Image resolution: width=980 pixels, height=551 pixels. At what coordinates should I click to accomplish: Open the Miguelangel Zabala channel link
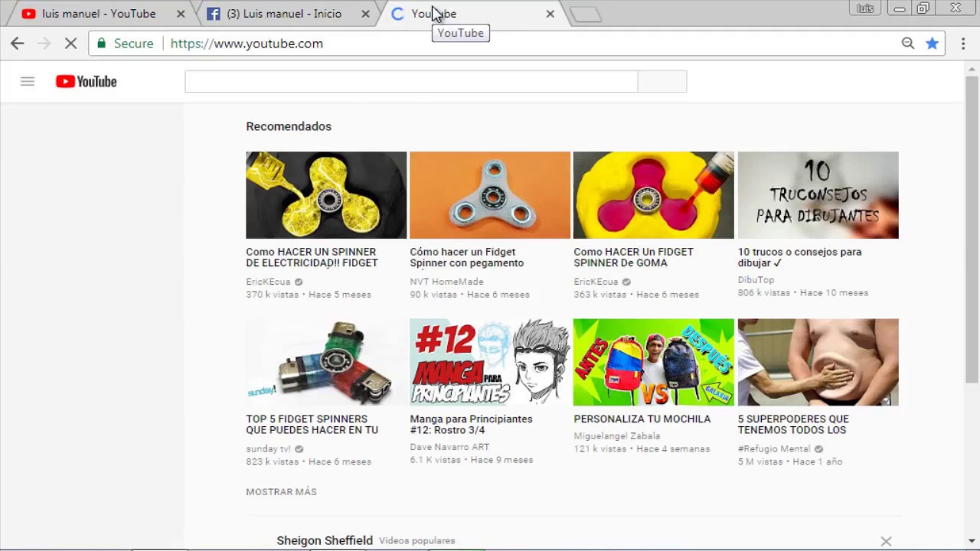click(x=616, y=436)
